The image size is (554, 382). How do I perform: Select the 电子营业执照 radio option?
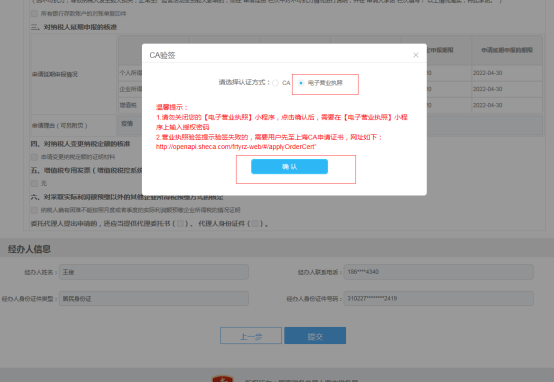tap(301, 83)
